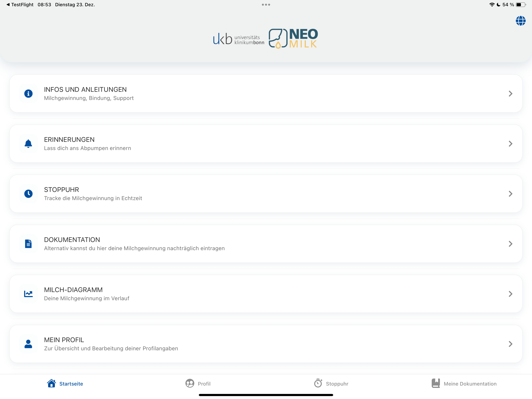
Task: Click 'Milchgewinnung, Bindung, Support' subtitle
Action: pos(89,98)
